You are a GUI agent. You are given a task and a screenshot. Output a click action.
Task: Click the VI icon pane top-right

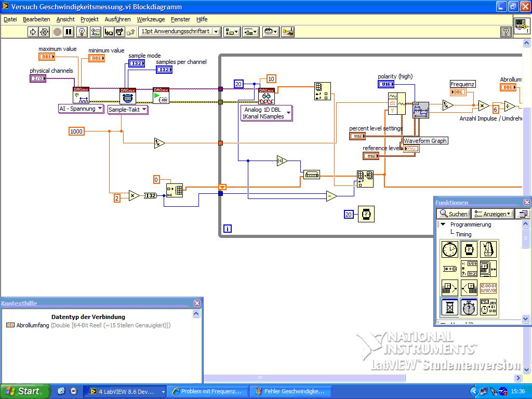point(522,25)
